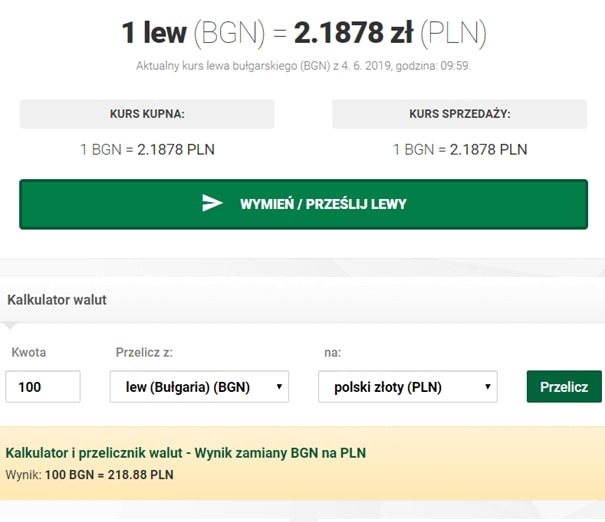Click the Kwota label
The height and width of the screenshot is (522, 605).
pos(29,352)
